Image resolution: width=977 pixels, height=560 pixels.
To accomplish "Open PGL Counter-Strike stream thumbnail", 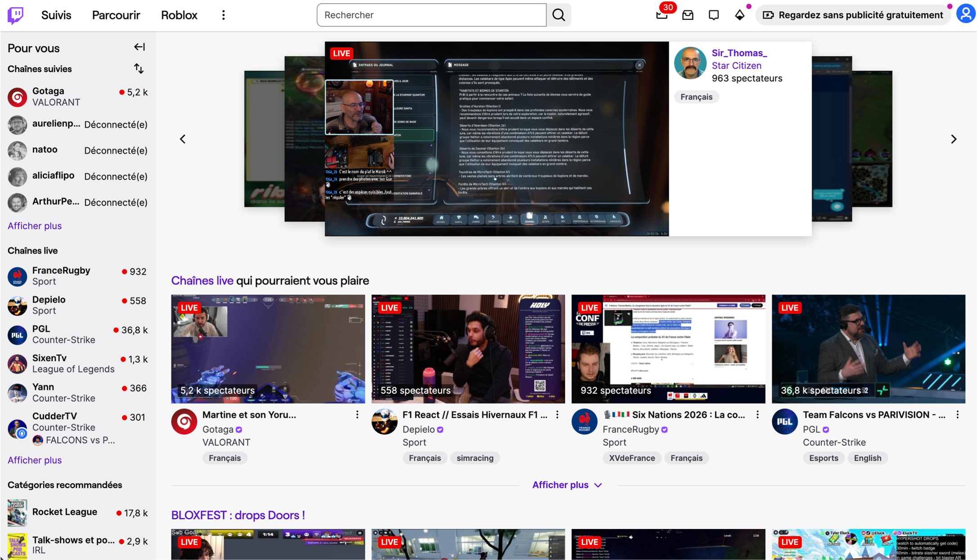I will click(868, 349).
